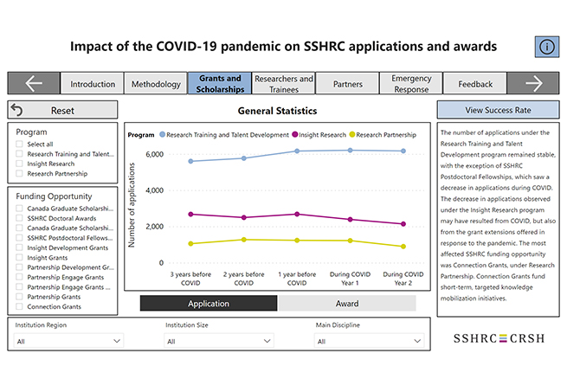
Task: Tick the Insight Development Grants checkbox
Action: point(19,247)
